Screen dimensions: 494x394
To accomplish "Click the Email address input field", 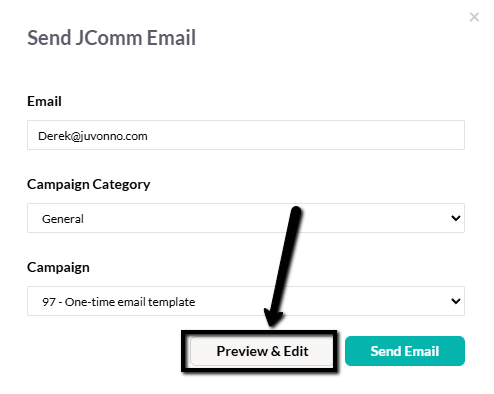I will (246, 135).
